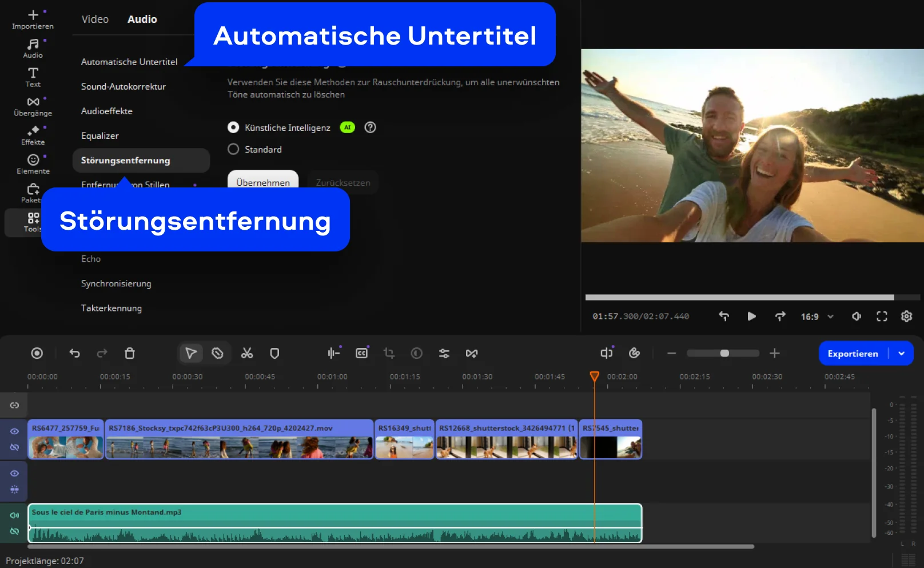Select the Standard noise removal option
Screen dimensions: 924x568
[233, 149]
